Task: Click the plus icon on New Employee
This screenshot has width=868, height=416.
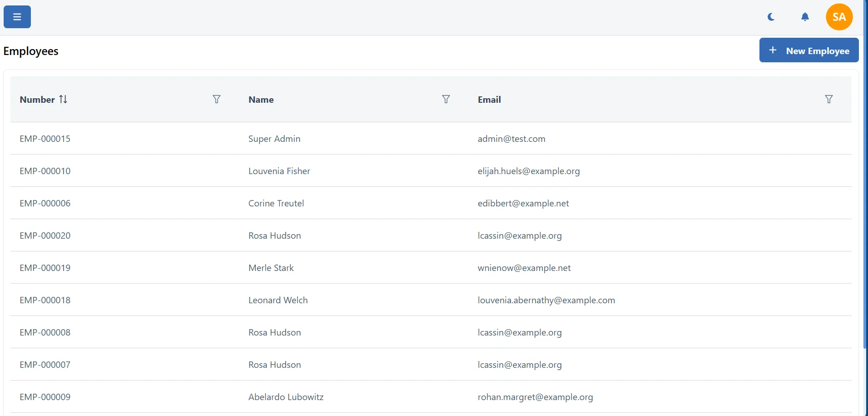Action: 773,50
